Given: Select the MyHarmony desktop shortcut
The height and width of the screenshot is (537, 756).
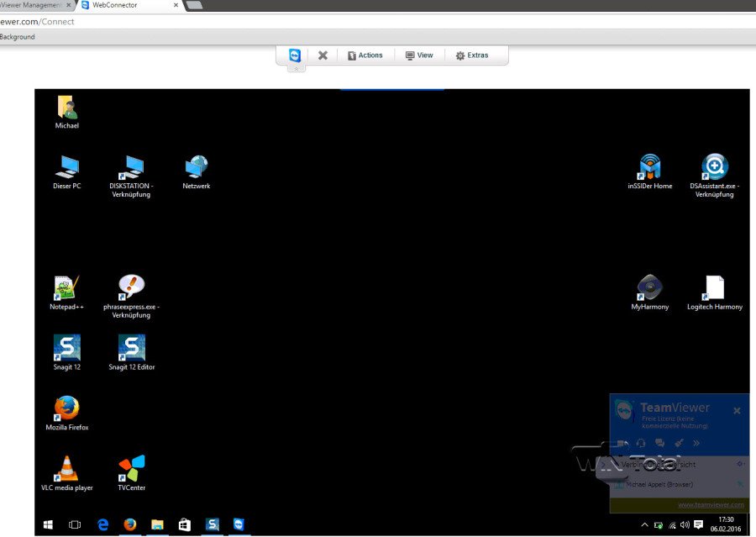Looking at the screenshot, I should coord(649,288).
